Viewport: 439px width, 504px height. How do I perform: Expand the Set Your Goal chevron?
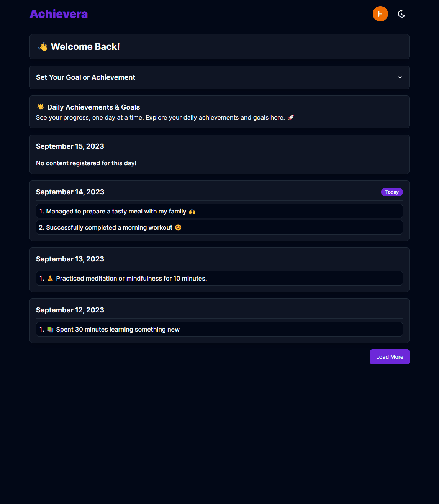pos(400,77)
